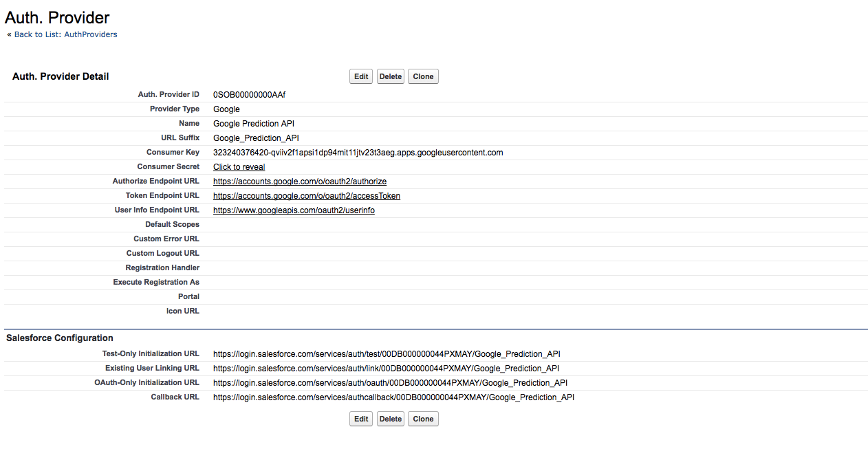Select the Test-Only Initialization URL value

coord(387,354)
